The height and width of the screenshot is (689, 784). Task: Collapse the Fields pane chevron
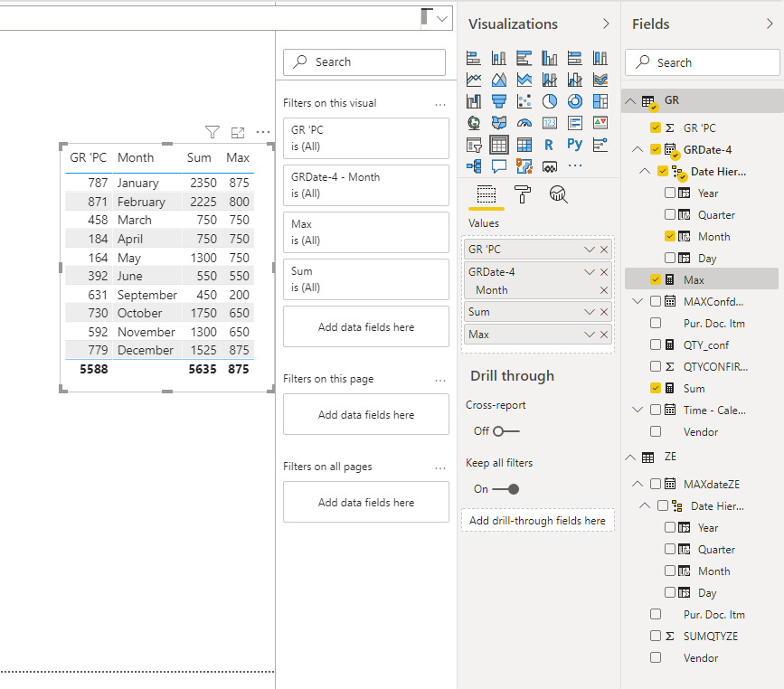pyautogui.click(x=770, y=24)
